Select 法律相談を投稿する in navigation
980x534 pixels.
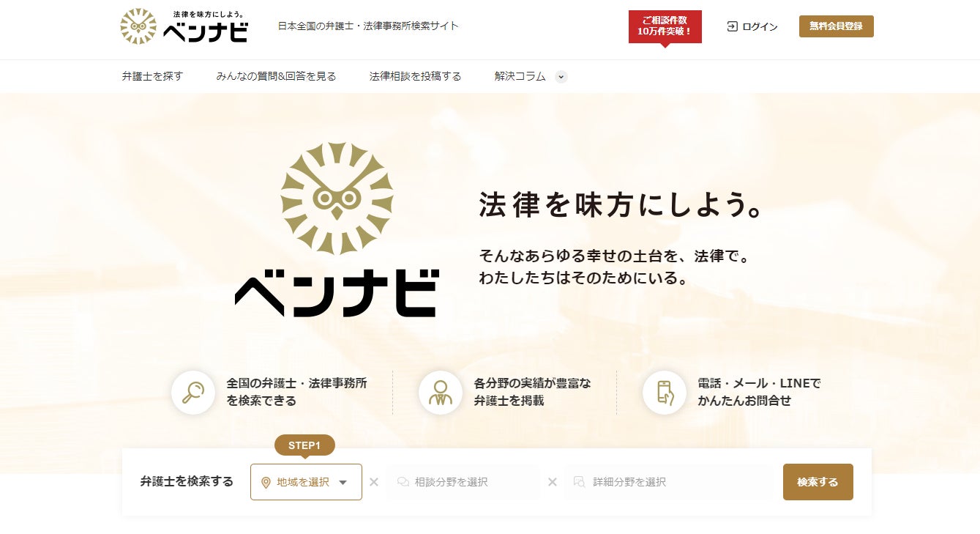tap(415, 76)
